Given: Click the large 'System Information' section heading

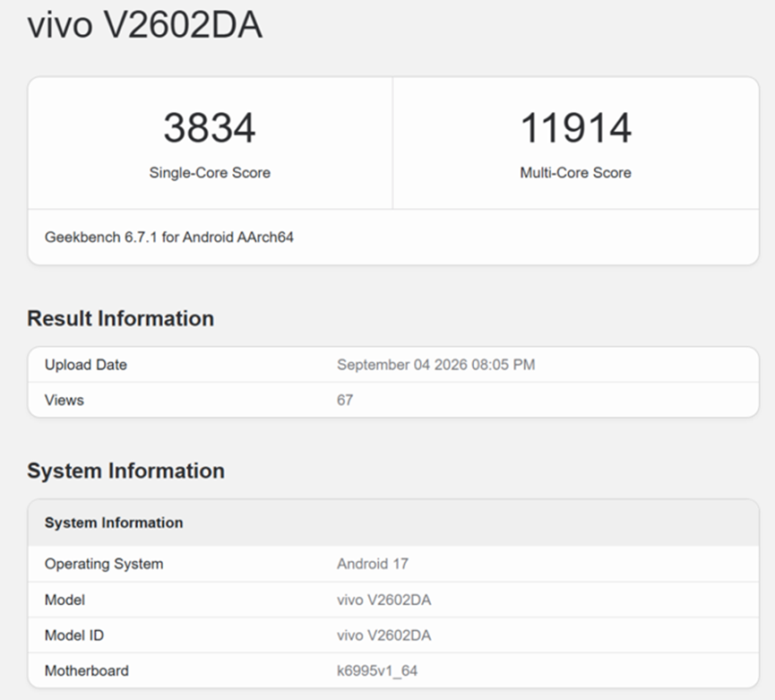Looking at the screenshot, I should pyautogui.click(x=126, y=471).
